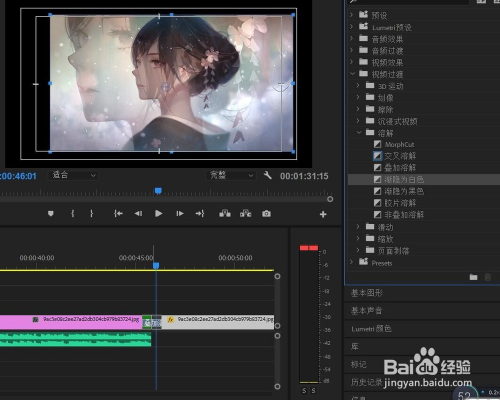Expand the 音频过渡 folder
Image resolution: width=500 pixels, height=400 pixels.
pyautogui.click(x=351, y=50)
